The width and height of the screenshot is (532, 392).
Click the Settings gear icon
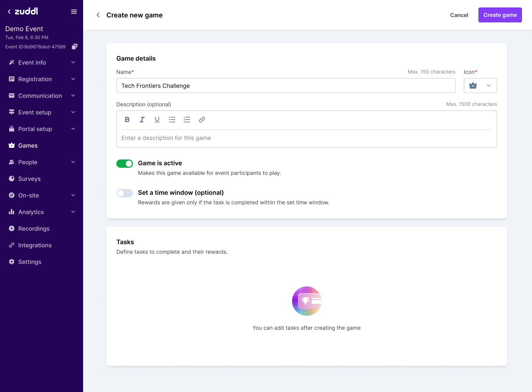[x=12, y=262]
